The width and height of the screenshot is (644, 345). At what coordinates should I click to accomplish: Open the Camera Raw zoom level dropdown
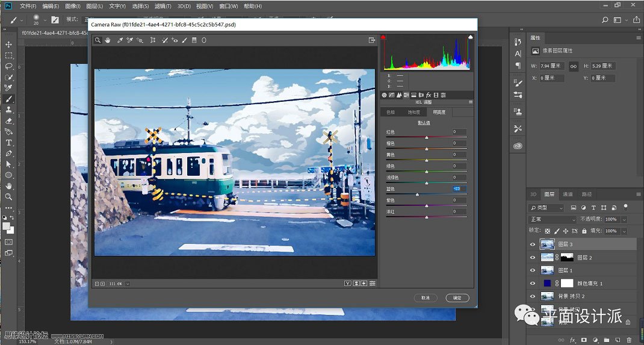(128, 284)
